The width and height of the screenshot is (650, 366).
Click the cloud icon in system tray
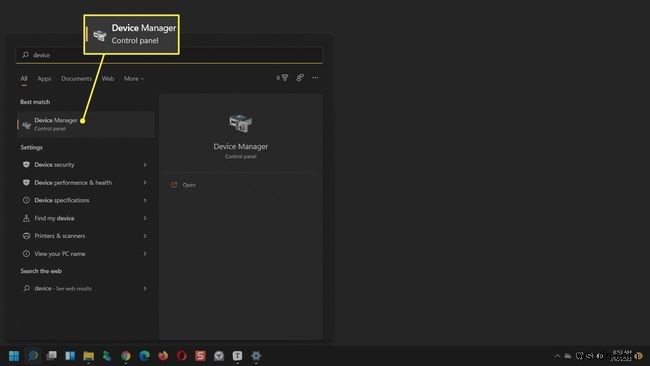568,356
